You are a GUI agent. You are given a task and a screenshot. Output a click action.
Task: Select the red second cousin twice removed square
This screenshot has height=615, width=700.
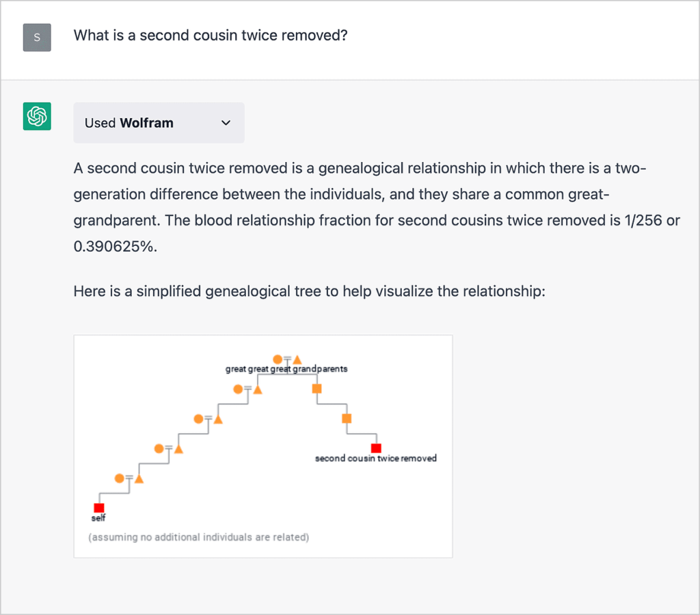click(x=376, y=448)
